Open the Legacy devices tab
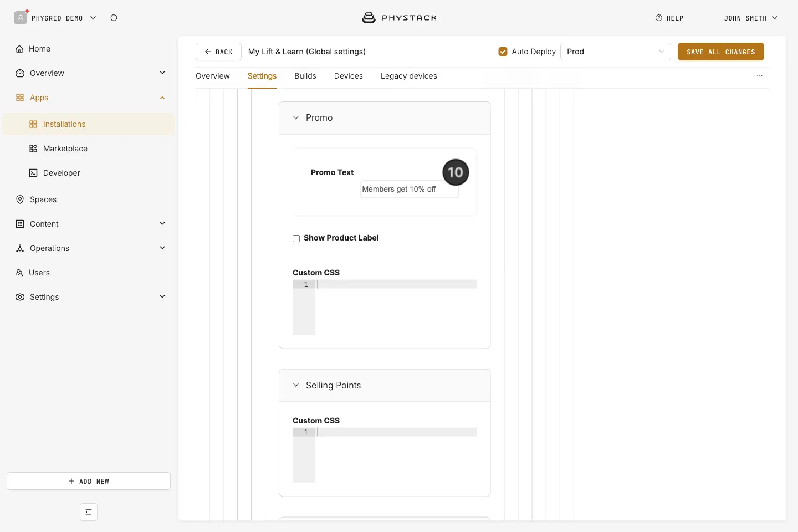Viewport: 798px width, 532px height. (409, 76)
